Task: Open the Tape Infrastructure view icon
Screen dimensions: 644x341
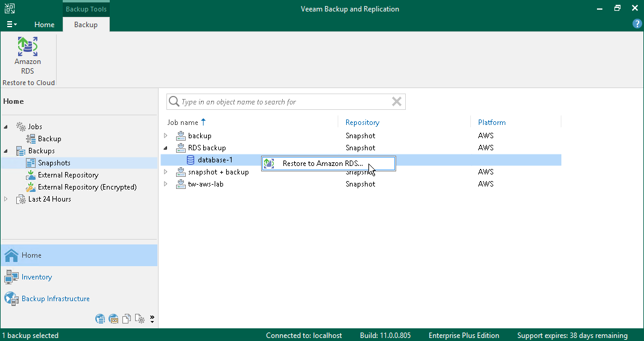Action: [x=113, y=319]
